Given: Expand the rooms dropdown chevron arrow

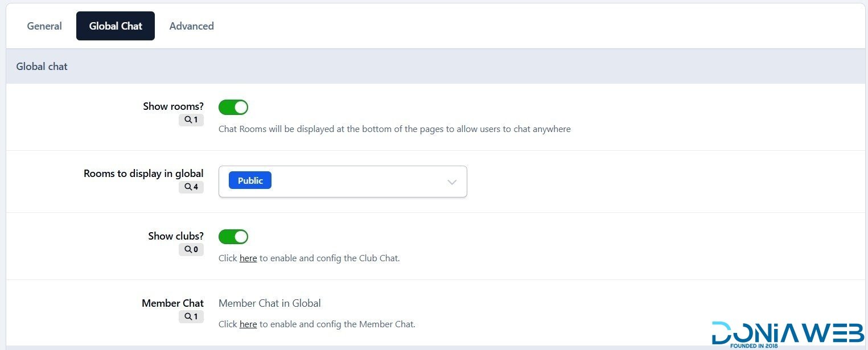Looking at the screenshot, I should click(x=452, y=182).
